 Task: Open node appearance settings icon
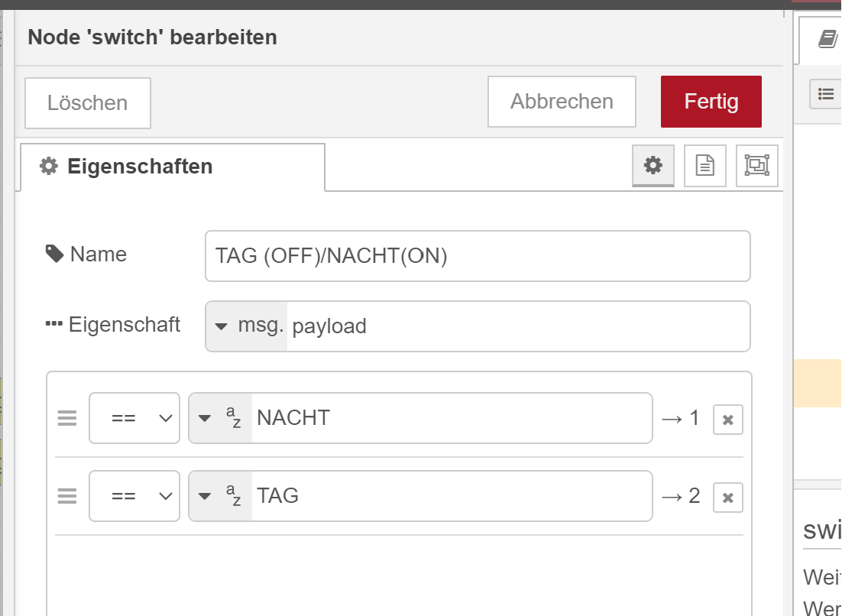(756, 165)
